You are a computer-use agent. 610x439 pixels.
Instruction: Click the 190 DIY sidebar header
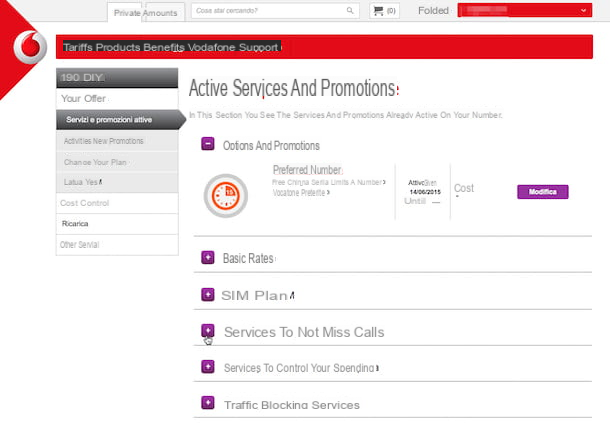point(117,78)
